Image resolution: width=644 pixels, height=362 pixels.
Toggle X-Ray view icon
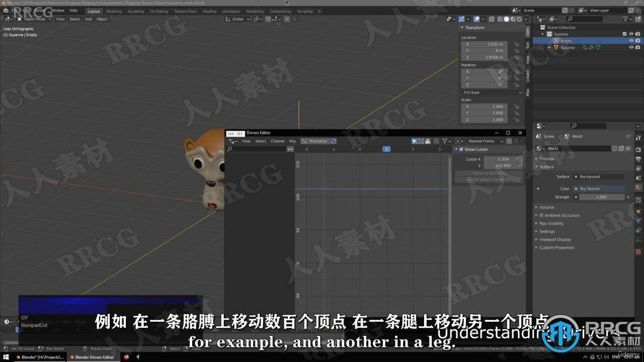(x=492, y=19)
